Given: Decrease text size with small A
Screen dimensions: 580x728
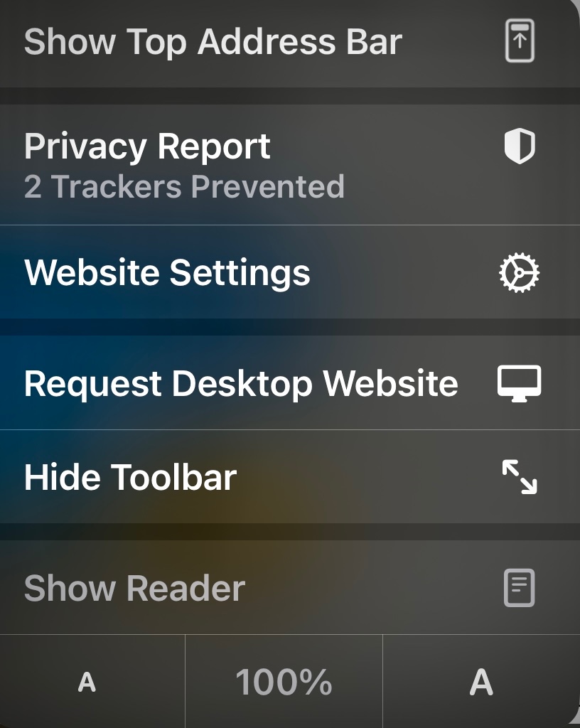Looking at the screenshot, I should pyautogui.click(x=87, y=682).
